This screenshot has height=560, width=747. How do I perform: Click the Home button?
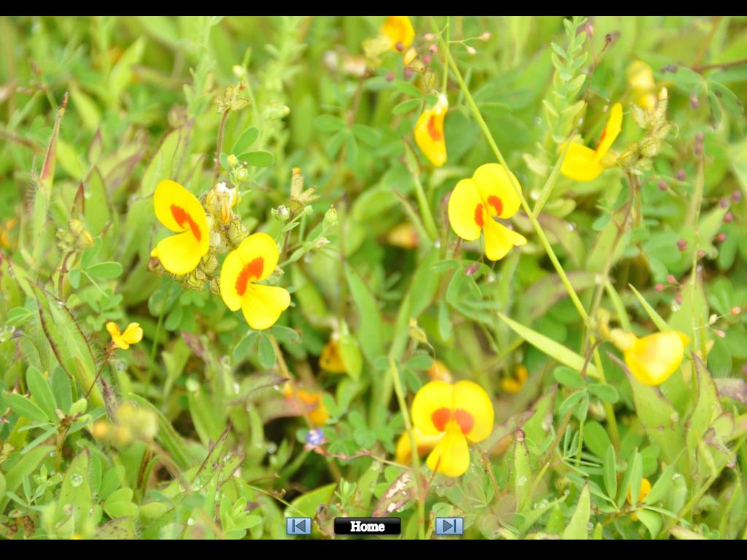click(x=368, y=526)
